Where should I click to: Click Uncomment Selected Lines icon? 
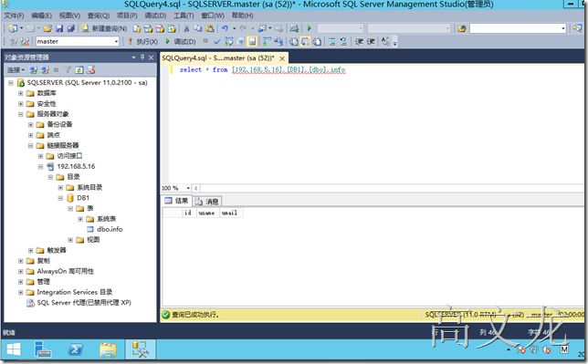343,41
